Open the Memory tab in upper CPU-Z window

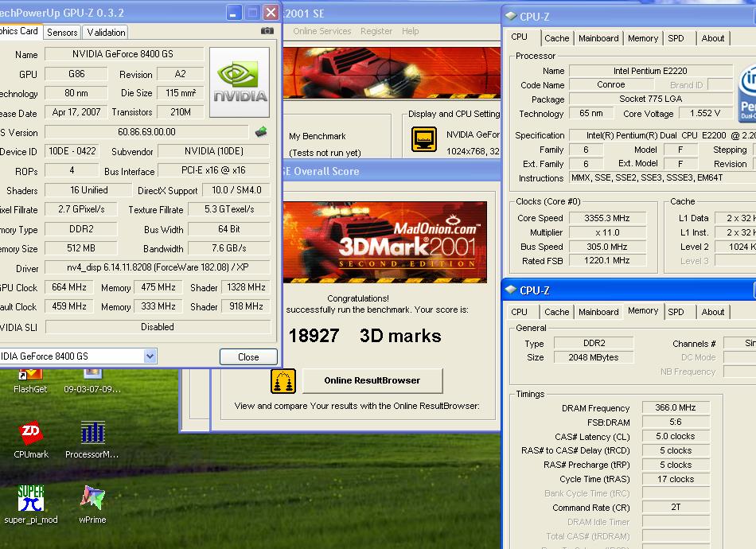point(643,38)
